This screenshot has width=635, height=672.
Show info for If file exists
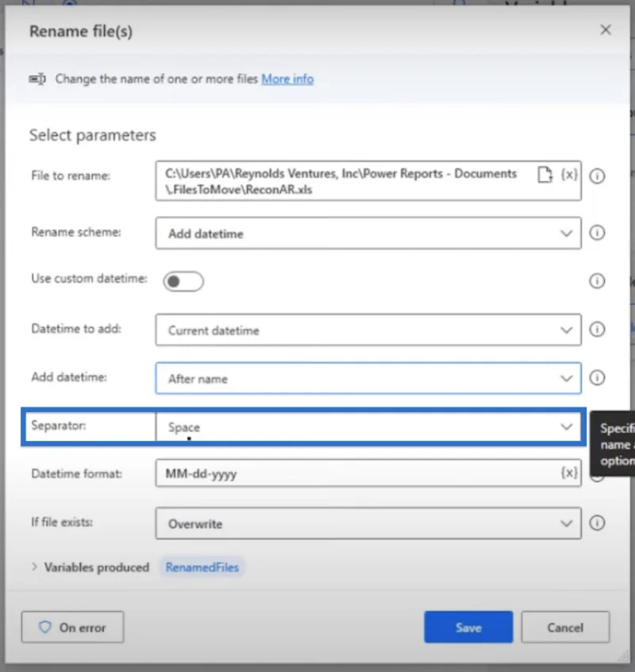598,523
